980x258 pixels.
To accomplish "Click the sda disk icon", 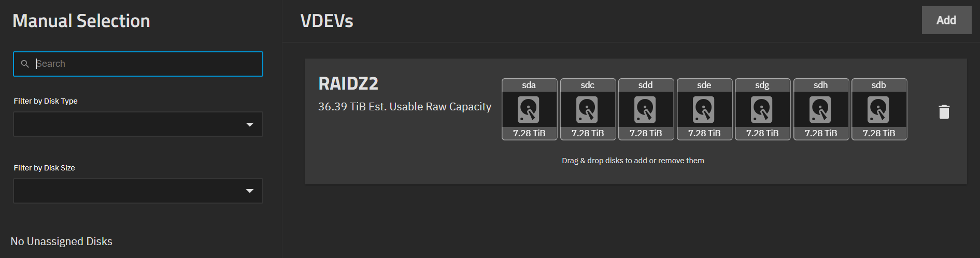I will 529,109.
